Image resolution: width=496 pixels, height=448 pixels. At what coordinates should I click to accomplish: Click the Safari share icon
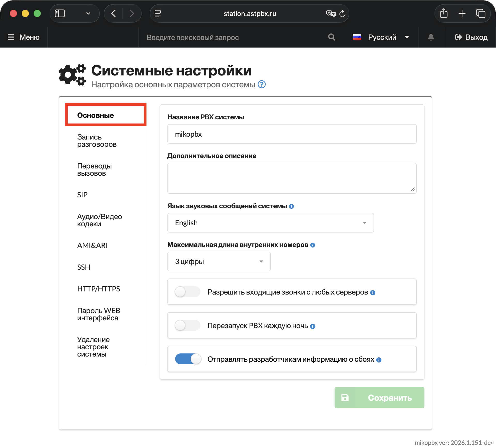(x=444, y=13)
